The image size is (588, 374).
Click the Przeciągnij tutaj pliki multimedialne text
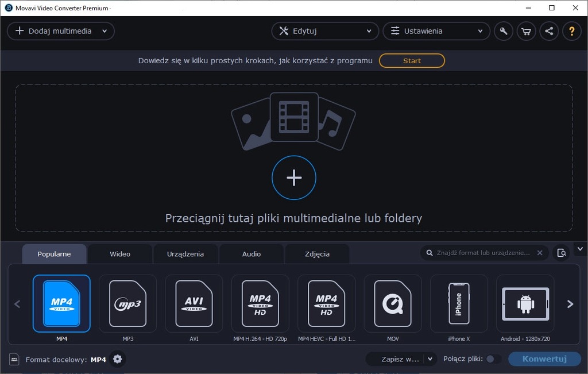pos(293,218)
